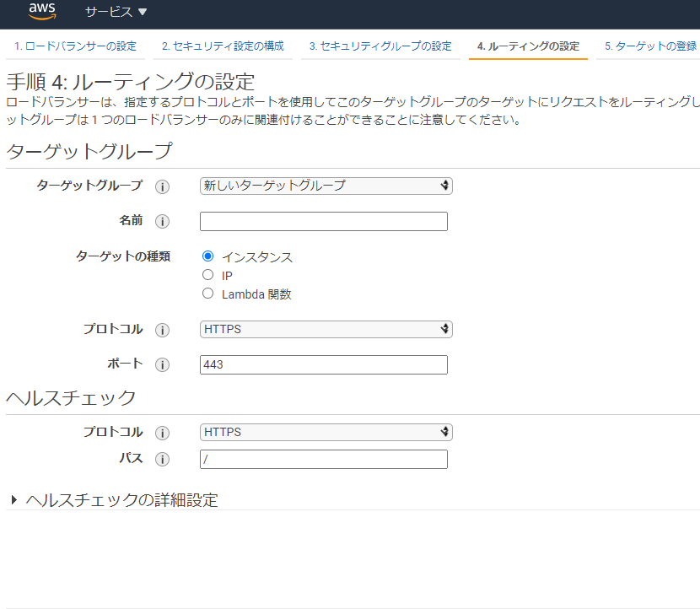
Task: Go to the 1. ロードバランサーの設定 step tab
Action: (x=75, y=46)
